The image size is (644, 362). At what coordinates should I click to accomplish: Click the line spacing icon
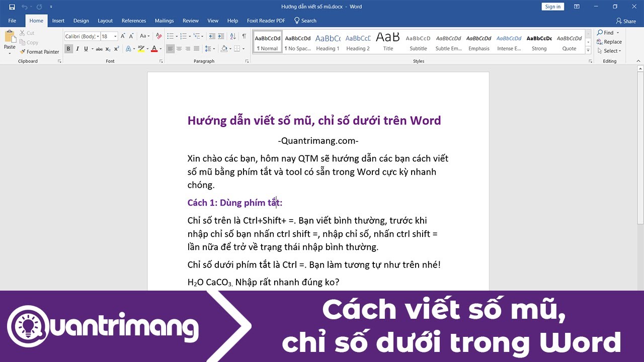click(x=209, y=49)
